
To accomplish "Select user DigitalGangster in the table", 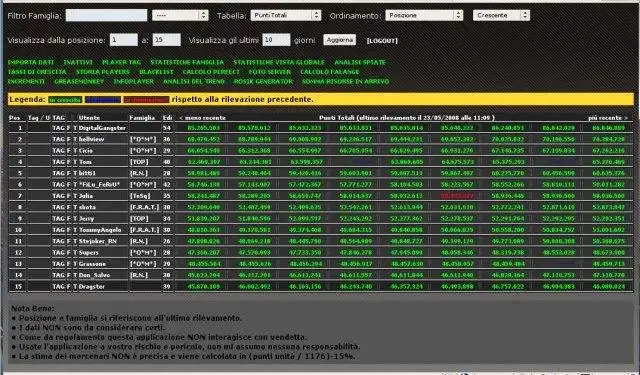I will pos(102,128).
